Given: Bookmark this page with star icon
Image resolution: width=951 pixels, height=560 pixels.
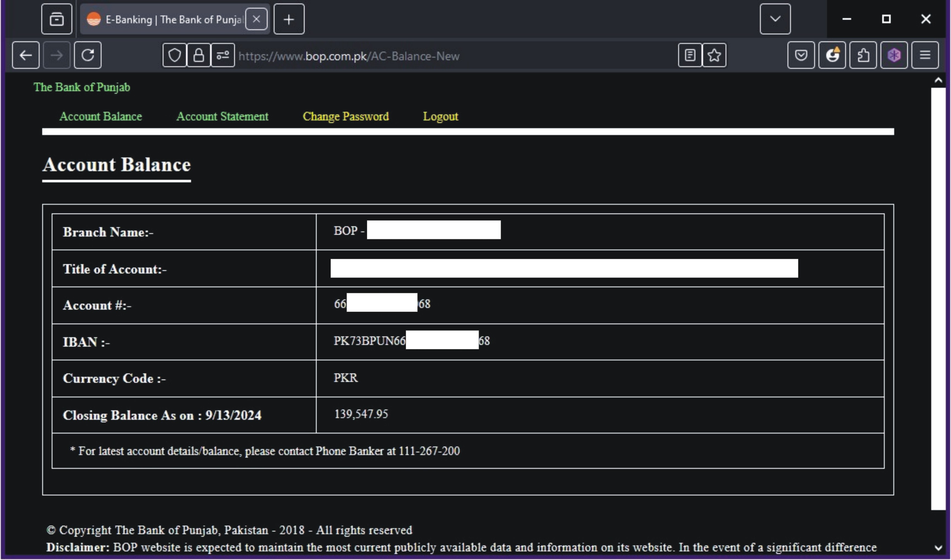Looking at the screenshot, I should tap(714, 55).
